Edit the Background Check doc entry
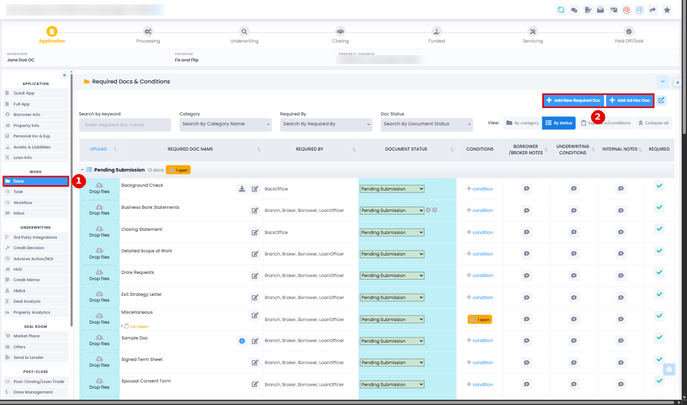 pyautogui.click(x=255, y=189)
